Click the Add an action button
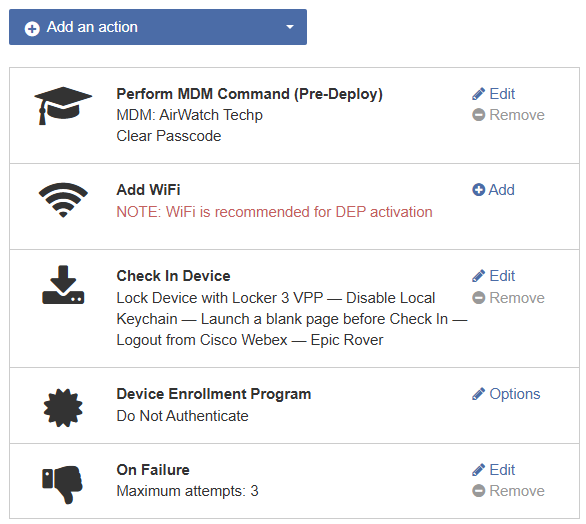 (x=158, y=27)
